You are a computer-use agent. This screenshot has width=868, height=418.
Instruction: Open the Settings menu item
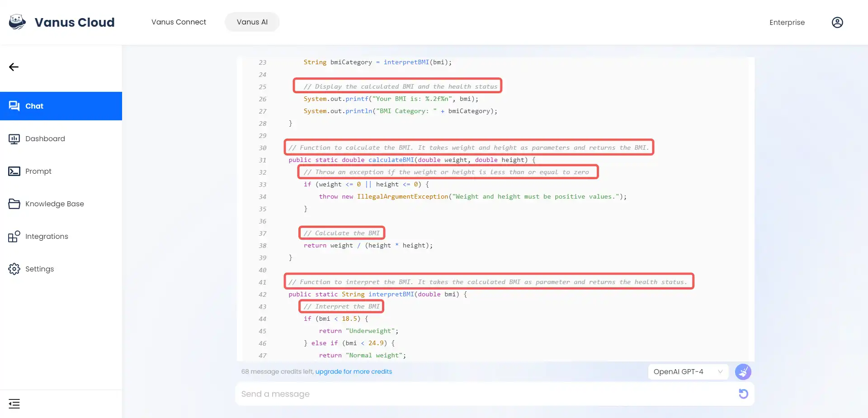(61, 269)
